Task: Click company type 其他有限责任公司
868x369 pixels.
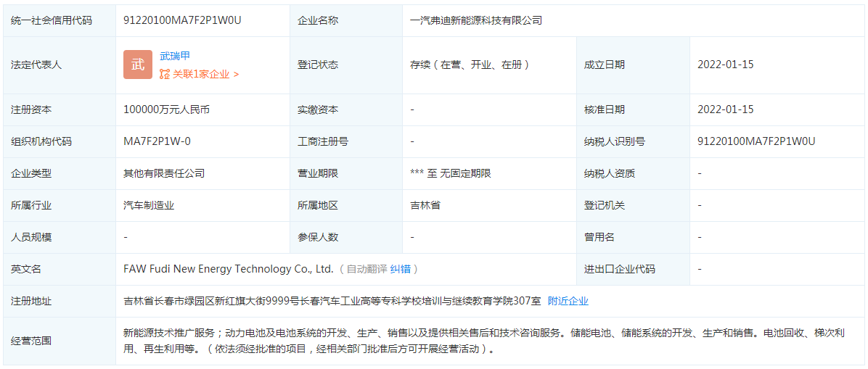Action: point(165,174)
